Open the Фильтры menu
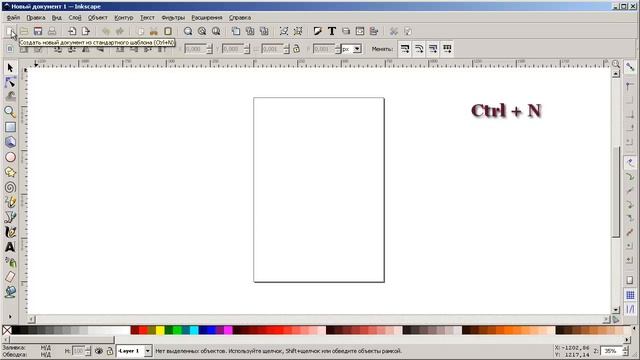 pyautogui.click(x=173, y=18)
